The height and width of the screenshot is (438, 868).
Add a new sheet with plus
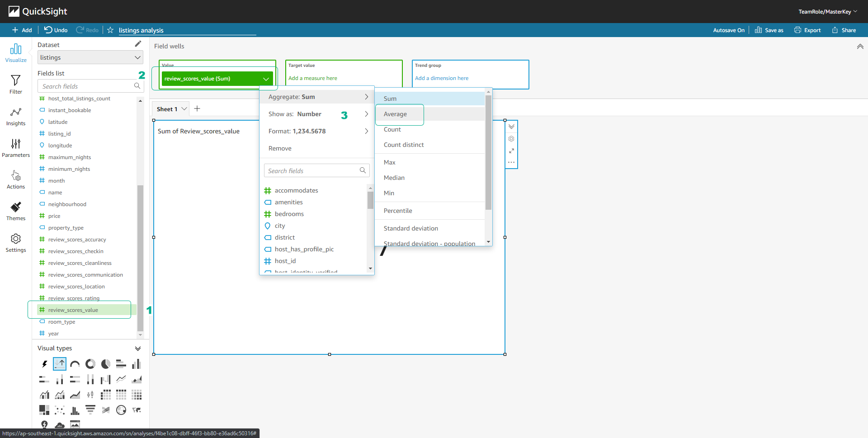tap(197, 108)
